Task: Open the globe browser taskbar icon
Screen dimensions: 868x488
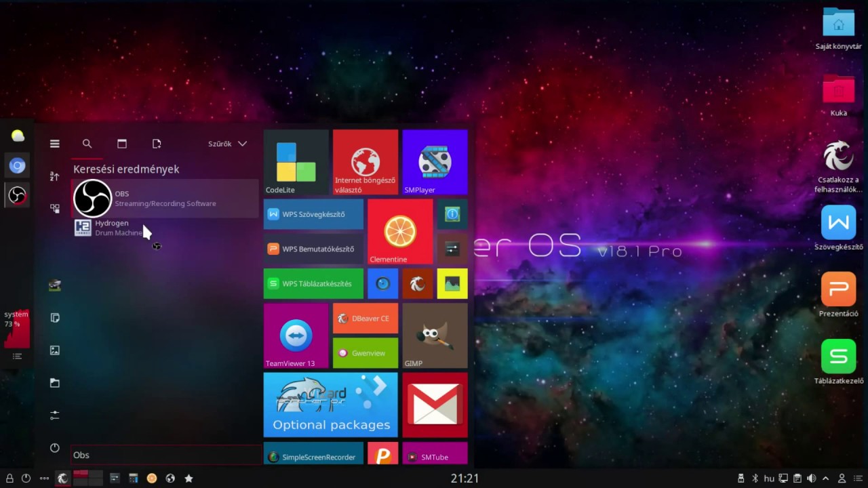Action: pos(170,478)
